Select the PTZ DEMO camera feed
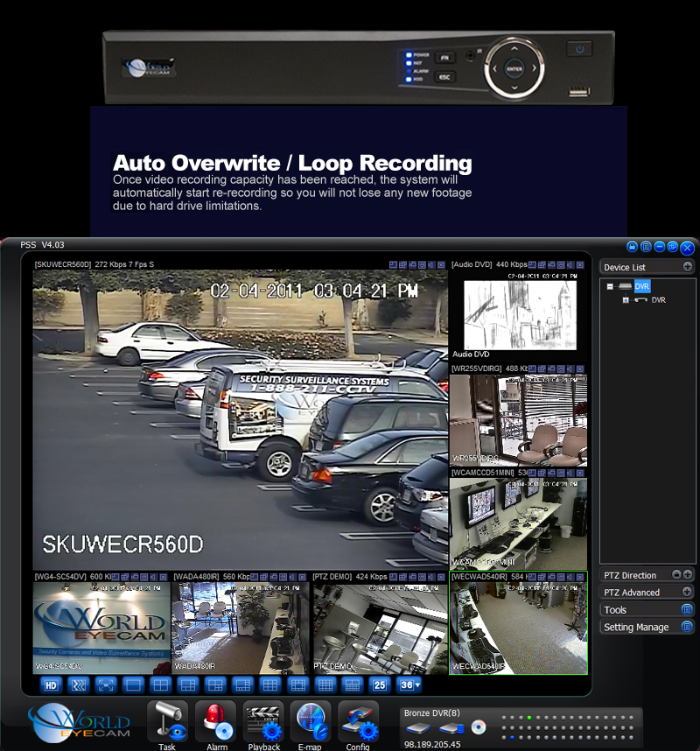The width and height of the screenshot is (700, 751). 380,628
